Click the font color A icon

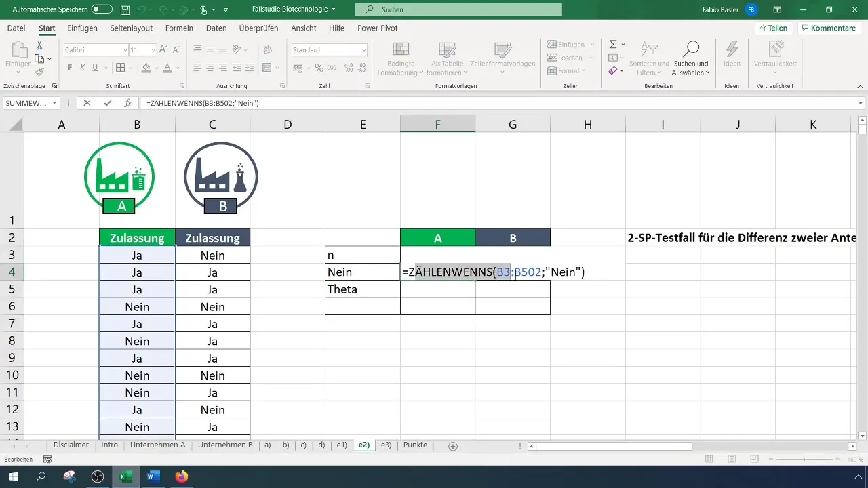[167, 68]
